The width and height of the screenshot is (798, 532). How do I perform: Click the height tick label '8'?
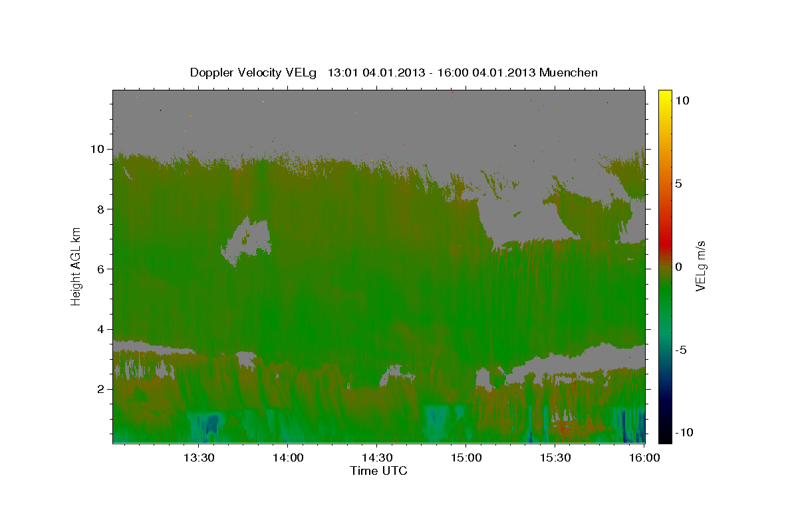(102, 209)
